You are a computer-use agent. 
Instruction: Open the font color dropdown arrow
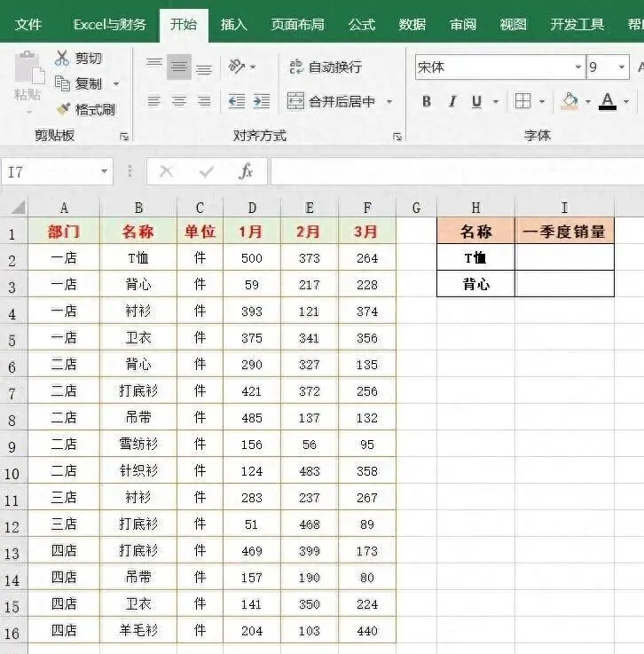click(x=626, y=101)
